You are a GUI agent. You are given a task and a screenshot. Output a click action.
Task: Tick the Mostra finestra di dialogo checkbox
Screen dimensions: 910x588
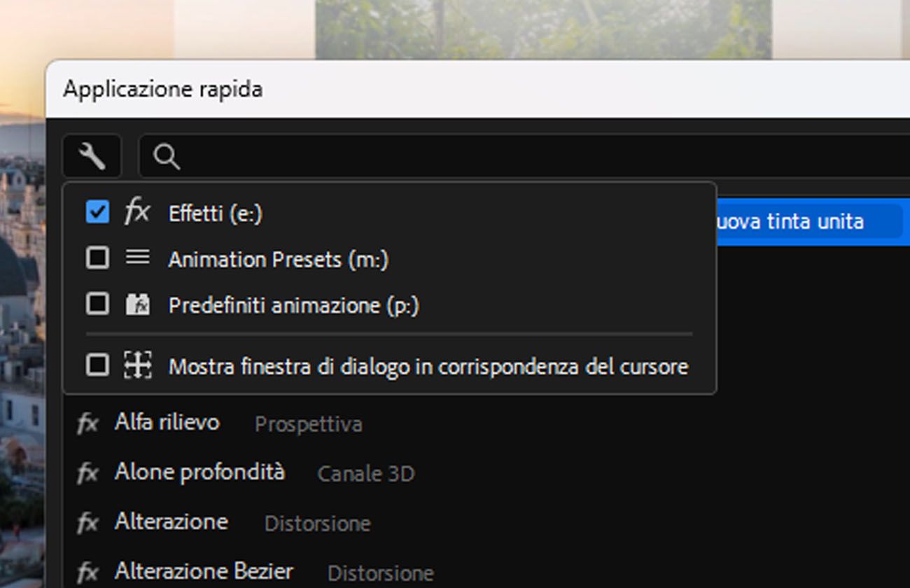pos(97,365)
